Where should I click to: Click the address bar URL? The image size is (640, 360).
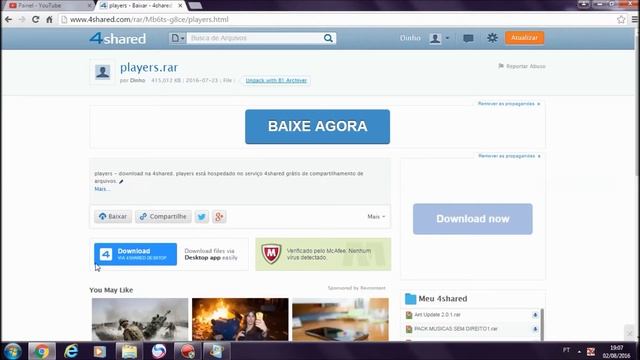click(x=149, y=19)
